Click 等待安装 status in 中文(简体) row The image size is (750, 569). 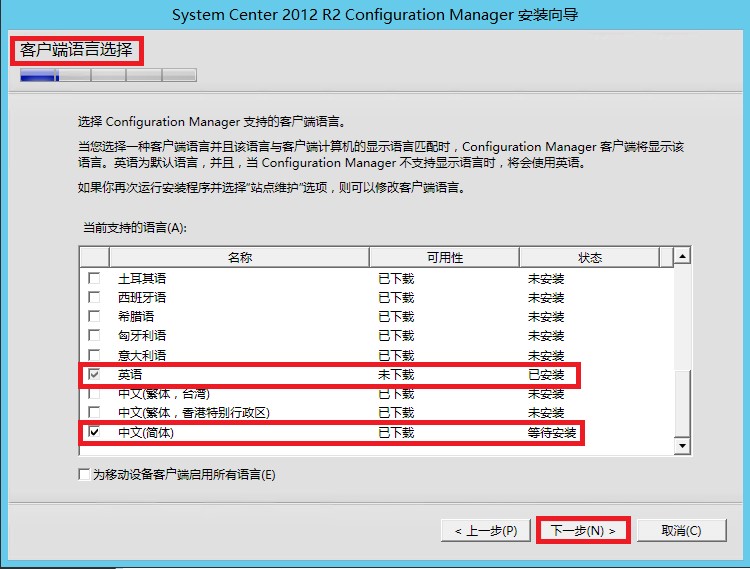pyautogui.click(x=552, y=433)
